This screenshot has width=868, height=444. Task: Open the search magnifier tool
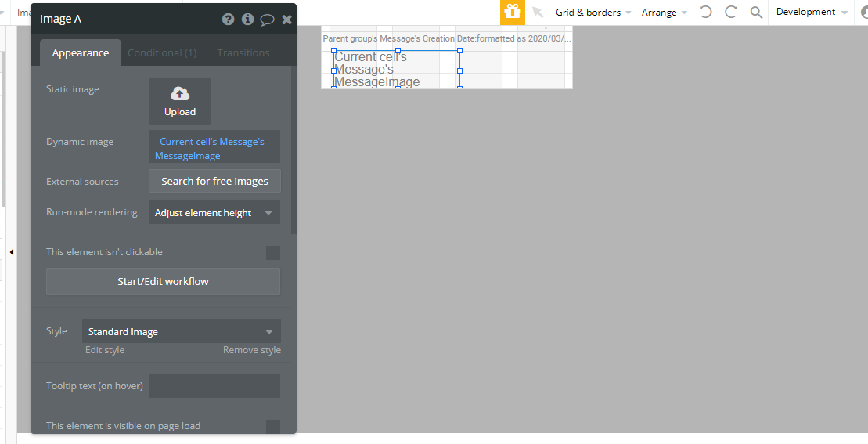tap(756, 13)
